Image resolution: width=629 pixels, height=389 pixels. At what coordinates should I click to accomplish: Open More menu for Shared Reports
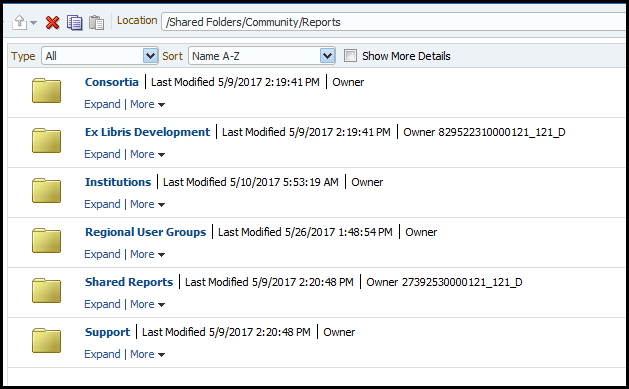[x=147, y=304]
